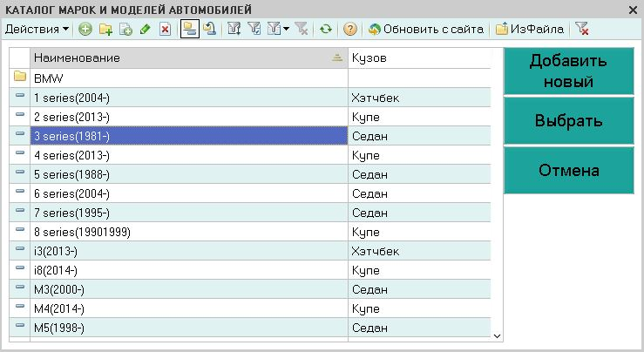Toggle the hierarchical view icon
Screen dimensions: 644x352
pos(190,29)
